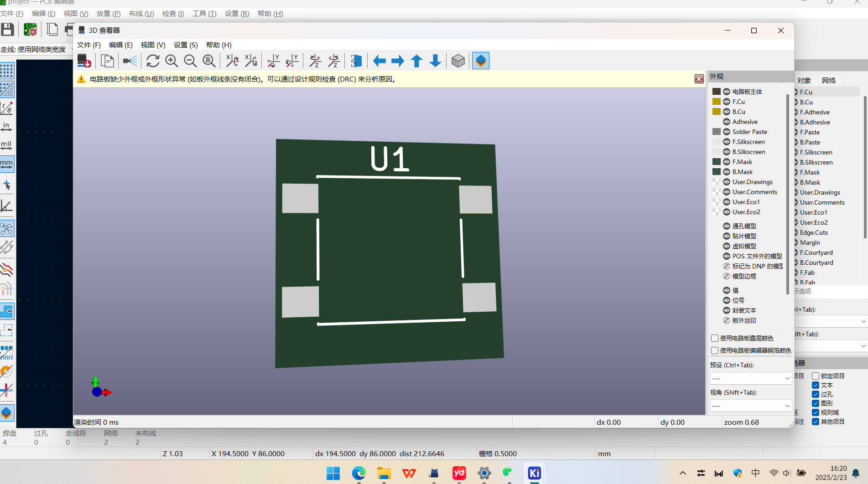Viewport: 868px width, 484px height.
Task: Open the 视角 (Shift+Tab) viewport dropdown
Action: pos(751,406)
